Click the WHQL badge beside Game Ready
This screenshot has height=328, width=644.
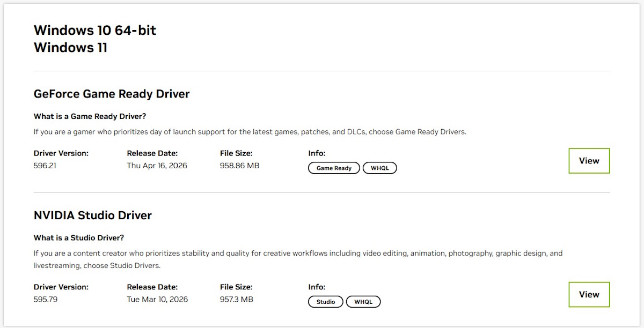tap(380, 168)
